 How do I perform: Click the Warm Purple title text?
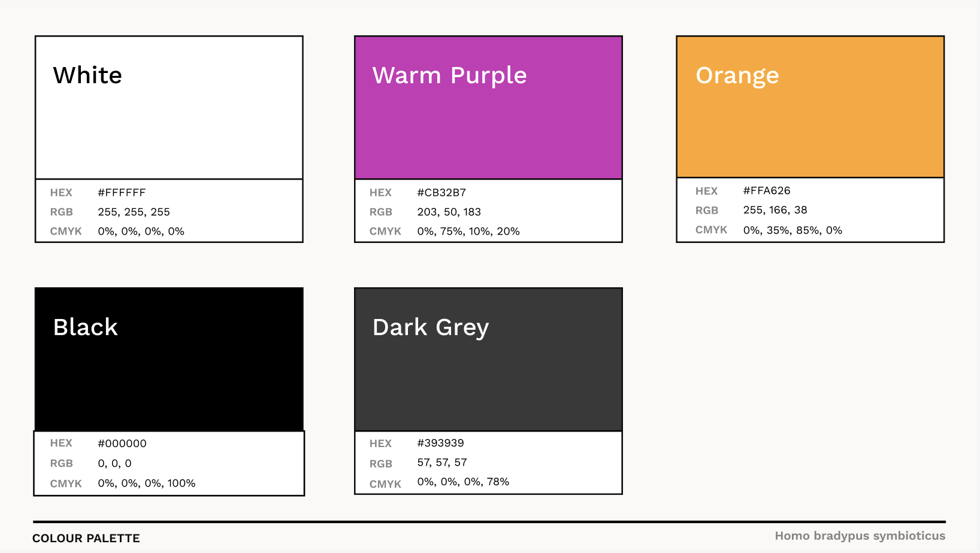pyautogui.click(x=449, y=76)
